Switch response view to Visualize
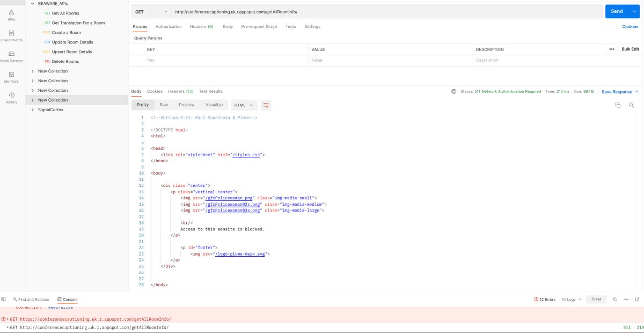This screenshot has height=333, width=644. [214, 105]
